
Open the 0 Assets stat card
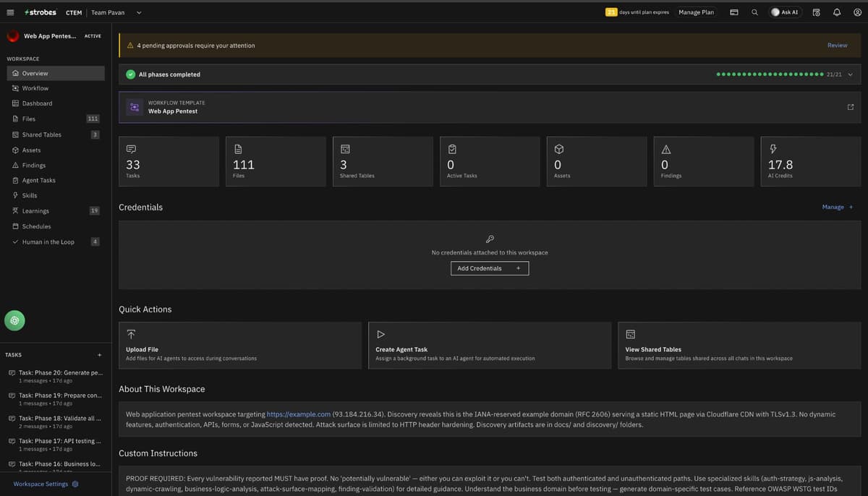(597, 162)
